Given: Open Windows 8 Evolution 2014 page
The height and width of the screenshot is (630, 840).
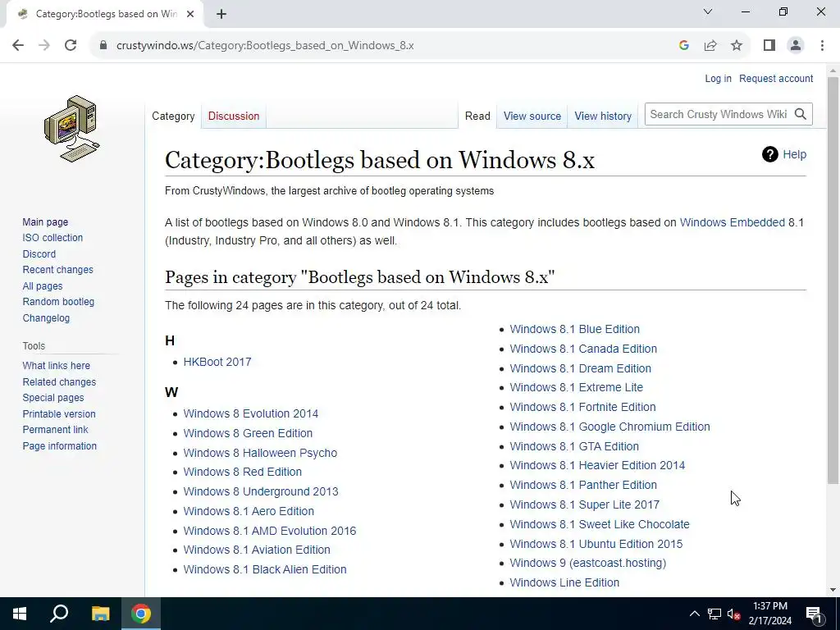Looking at the screenshot, I should click(x=251, y=413).
